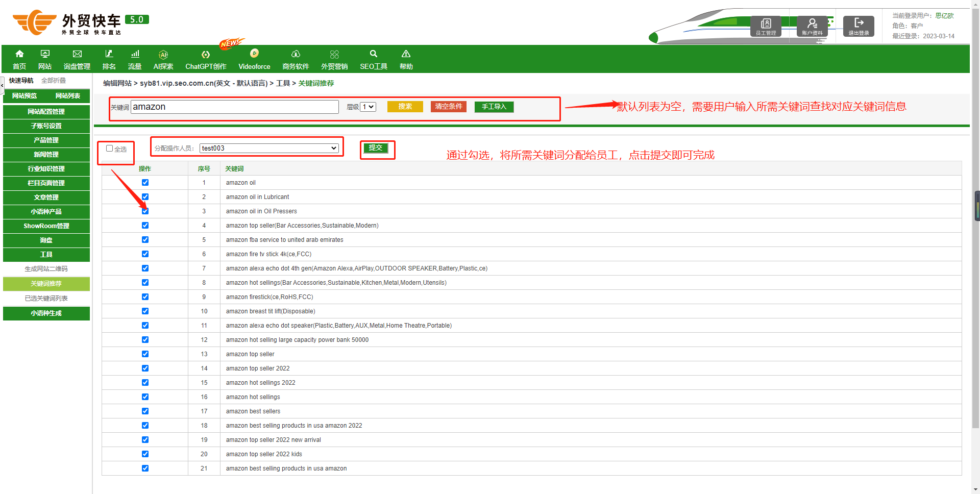Open the 层级 level dropdown
Image resolution: width=980 pixels, height=494 pixels.
coord(368,107)
